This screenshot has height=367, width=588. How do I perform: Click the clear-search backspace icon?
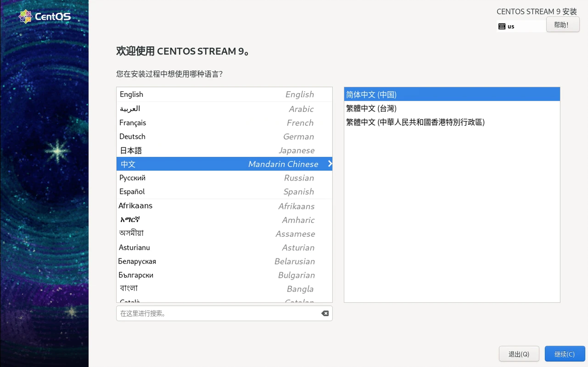tap(325, 313)
